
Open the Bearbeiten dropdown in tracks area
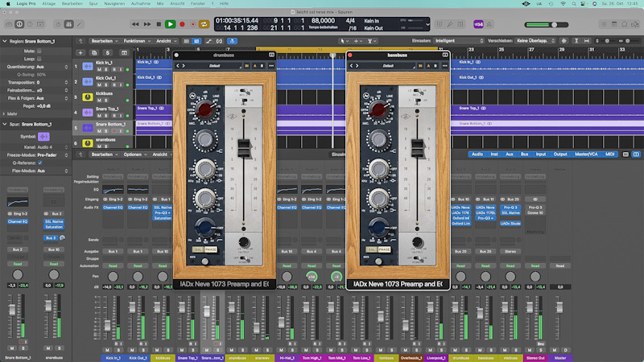(105, 41)
